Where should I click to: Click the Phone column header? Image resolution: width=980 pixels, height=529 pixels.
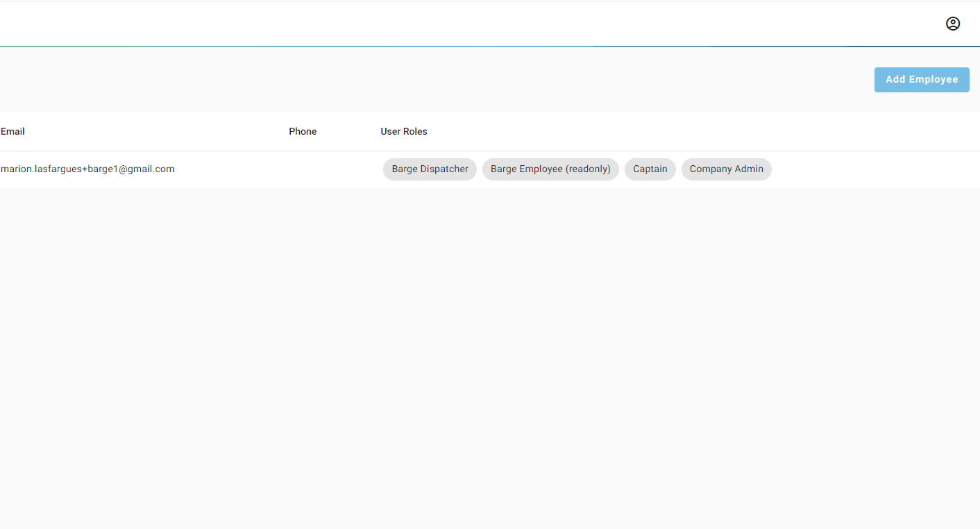pos(303,131)
